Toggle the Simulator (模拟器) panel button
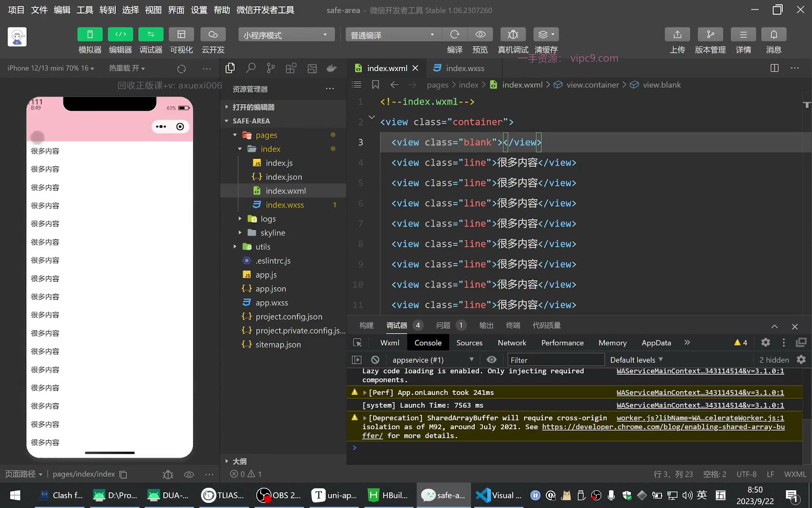The width and height of the screenshot is (812, 508). [x=90, y=34]
